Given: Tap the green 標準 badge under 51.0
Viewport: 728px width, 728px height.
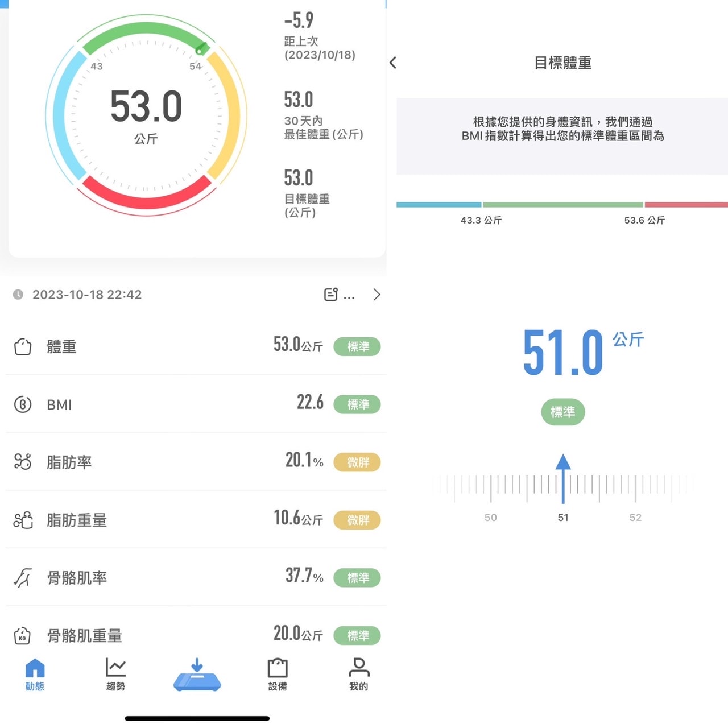Looking at the screenshot, I should 563,412.
